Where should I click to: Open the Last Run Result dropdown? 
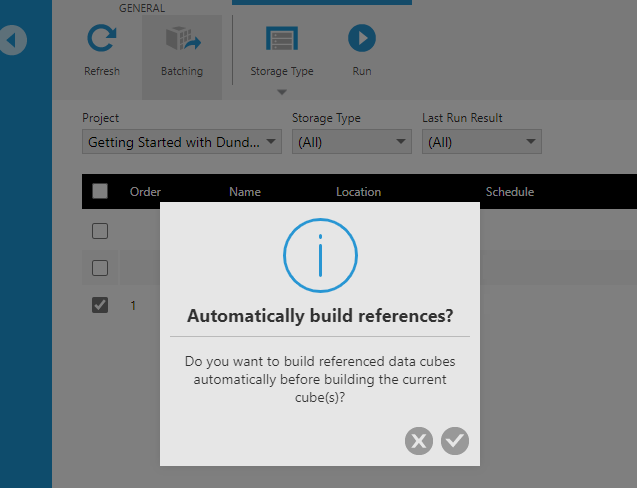click(482, 142)
